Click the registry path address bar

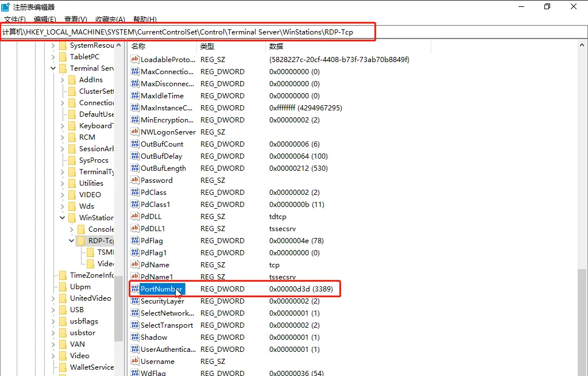point(188,32)
